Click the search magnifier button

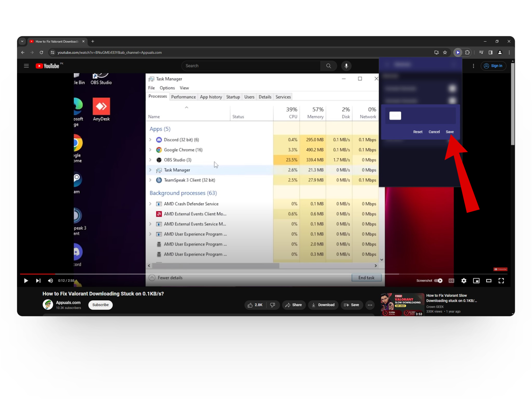pyautogui.click(x=328, y=66)
